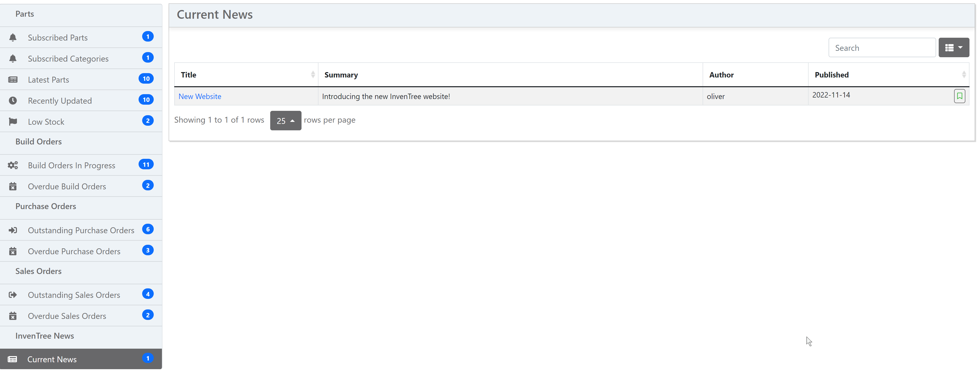Click the Summary column header

[341, 75]
